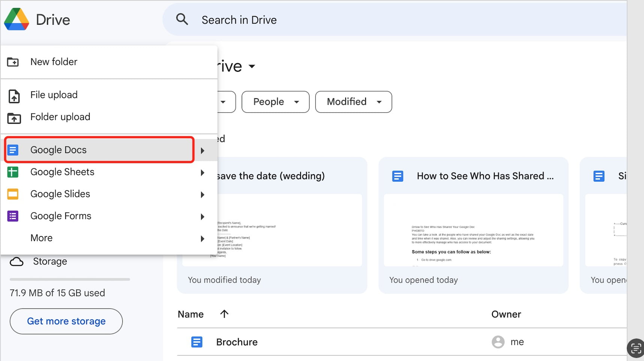
Task: Open the save the date (wedding) thumbnail
Action: [272, 230]
